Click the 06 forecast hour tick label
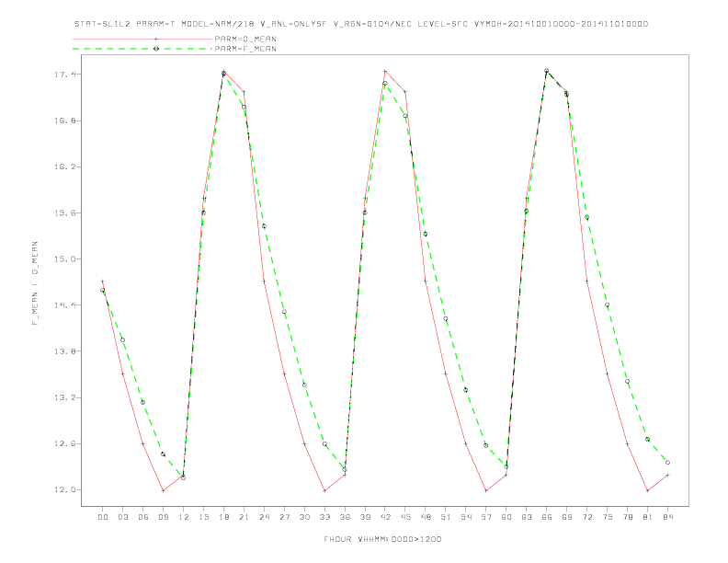Screen dimensions: 728x563 [x=143, y=517]
